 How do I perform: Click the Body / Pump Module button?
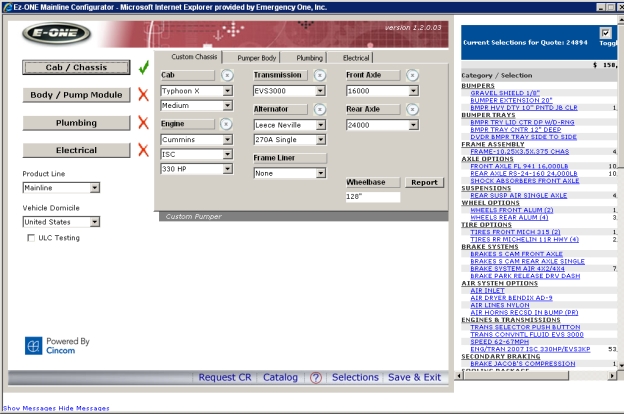click(x=76, y=95)
